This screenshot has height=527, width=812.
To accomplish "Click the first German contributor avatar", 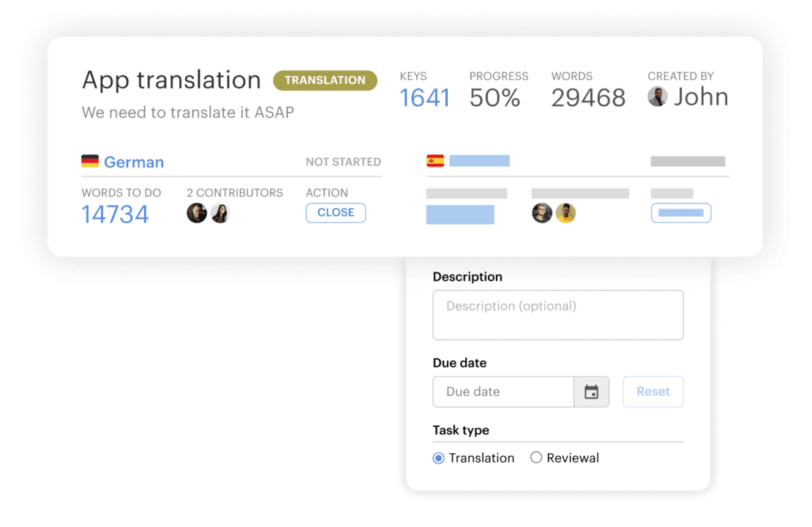I will pyautogui.click(x=197, y=213).
